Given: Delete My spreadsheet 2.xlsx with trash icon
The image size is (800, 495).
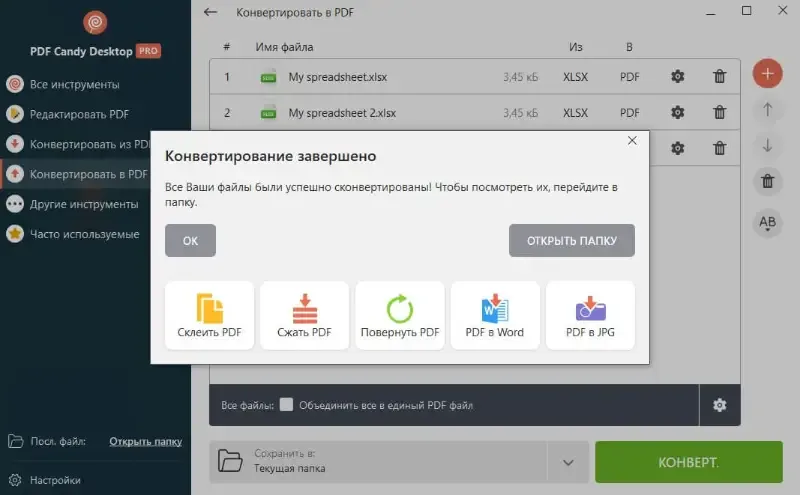Looking at the screenshot, I should [x=719, y=112].
